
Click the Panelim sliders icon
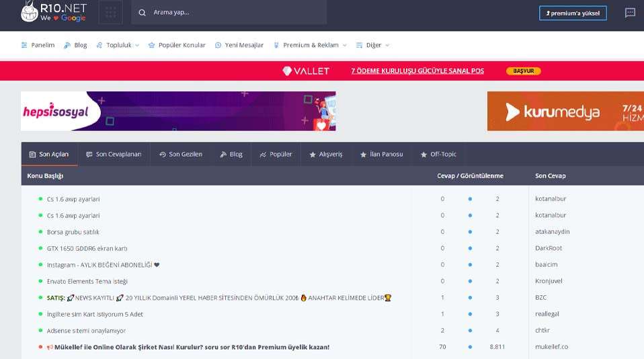(24, 45)
